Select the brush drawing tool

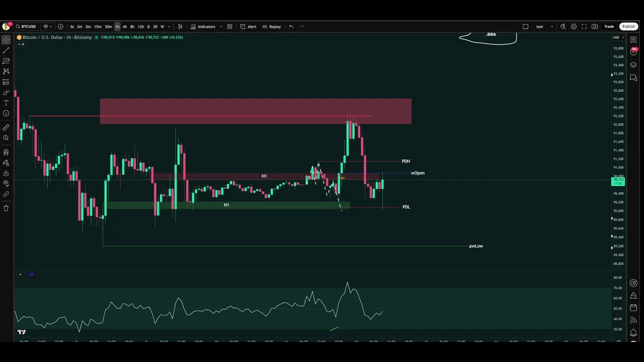(x=6, y=93)
